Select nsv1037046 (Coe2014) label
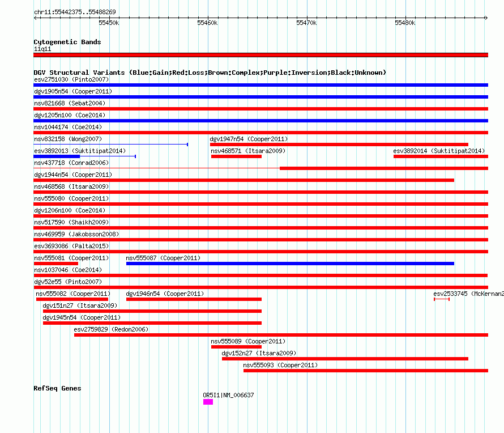The width and height of the screenshot is (504, 433). tap(68, 270)
